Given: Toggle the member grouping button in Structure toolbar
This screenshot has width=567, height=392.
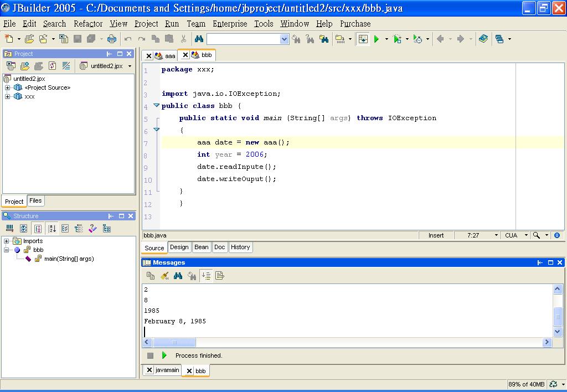Looking at the screenshot, I should (38, 228).
